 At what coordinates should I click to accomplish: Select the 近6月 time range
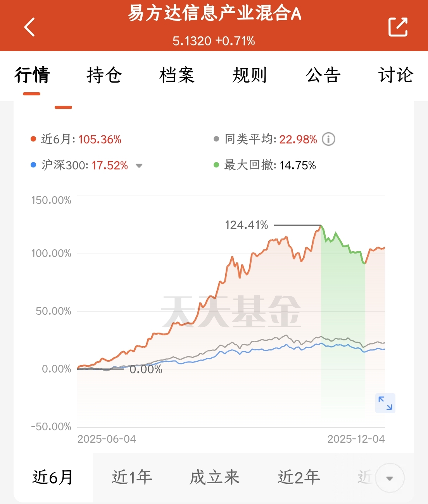(x=53, y=477)
